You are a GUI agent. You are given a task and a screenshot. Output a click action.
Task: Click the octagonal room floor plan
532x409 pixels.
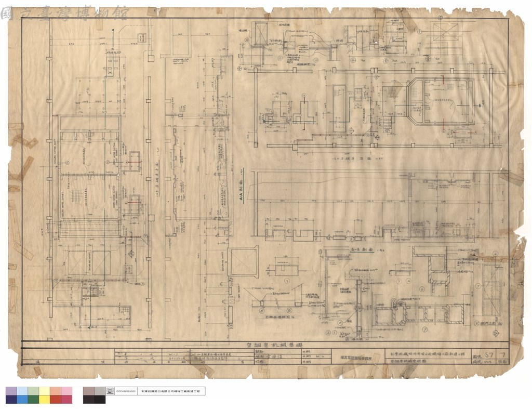[x=440, y=101]
